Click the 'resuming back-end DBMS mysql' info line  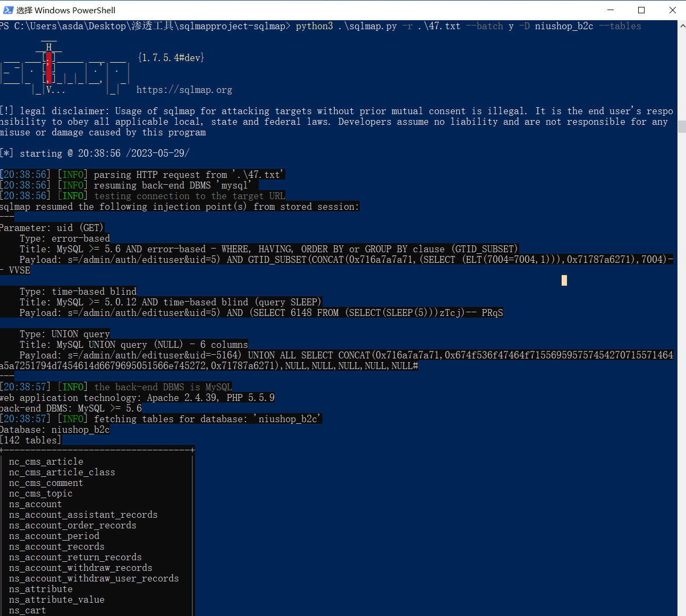coord(129,185)
